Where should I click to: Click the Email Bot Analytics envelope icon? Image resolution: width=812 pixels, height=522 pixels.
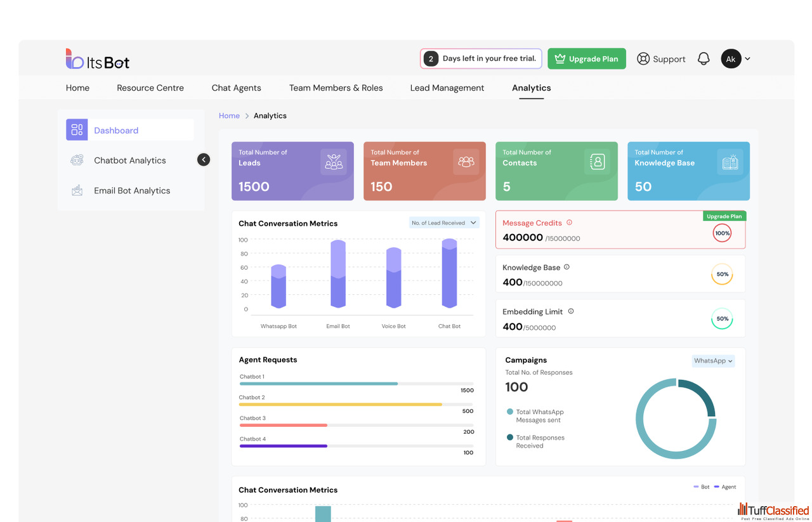pyautogui.click(x=77, y=191)
